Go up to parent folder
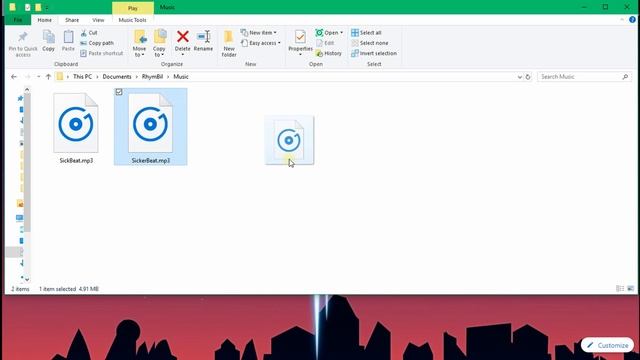The image size is (640, 360). tap(48, 77)
